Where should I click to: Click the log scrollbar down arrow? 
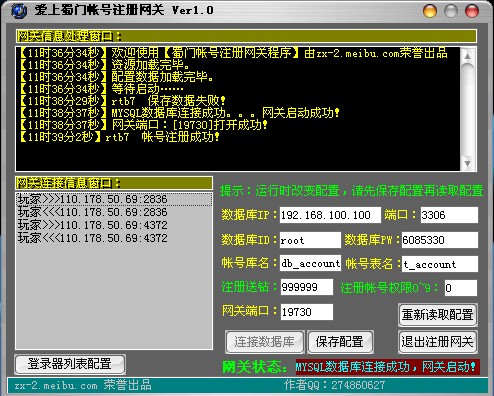click(468, 163)
